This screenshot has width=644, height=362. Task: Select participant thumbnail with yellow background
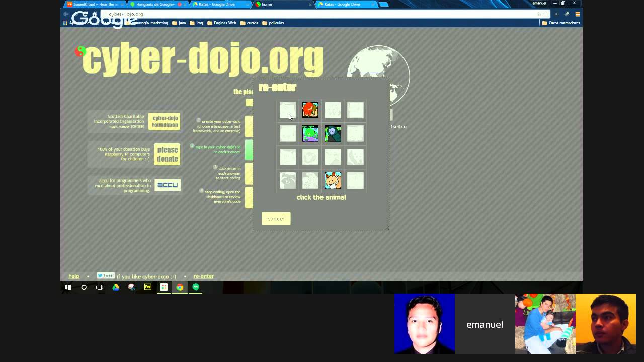click(606, 324)
